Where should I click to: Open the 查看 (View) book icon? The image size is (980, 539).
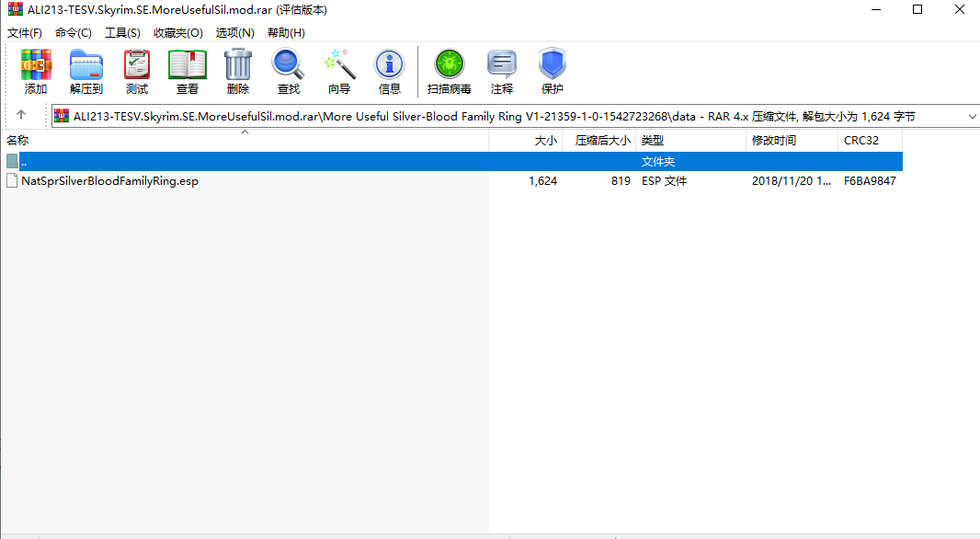[x=188, y=72]
